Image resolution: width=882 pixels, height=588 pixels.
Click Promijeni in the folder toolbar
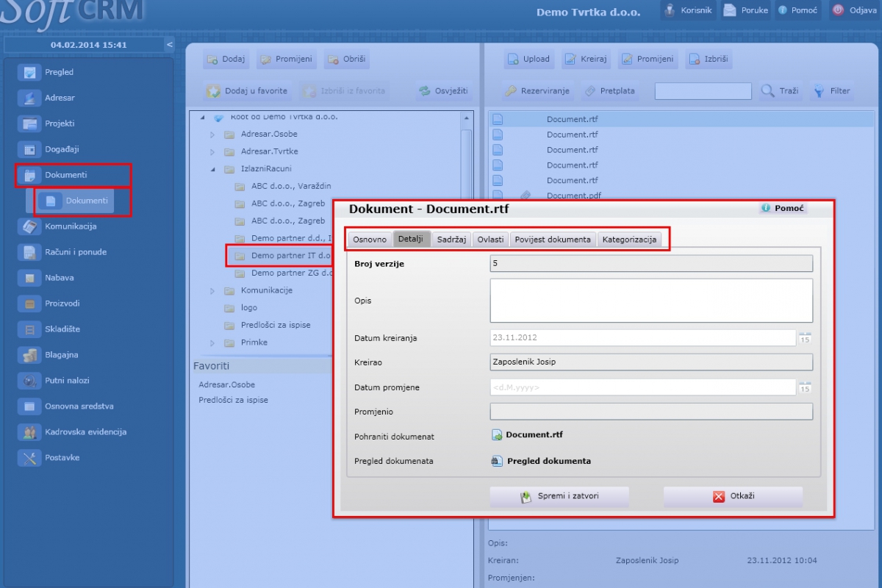tap(286, 60)
